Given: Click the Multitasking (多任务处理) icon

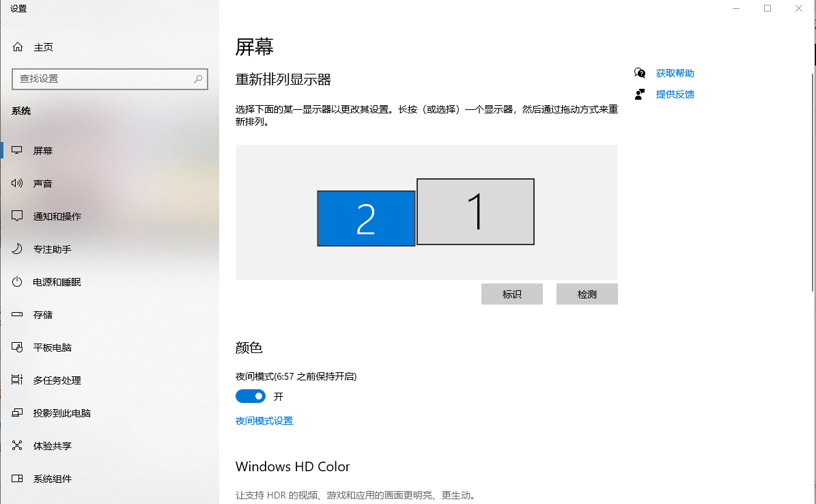Looking at the screenshot, I should pos(17,380).
